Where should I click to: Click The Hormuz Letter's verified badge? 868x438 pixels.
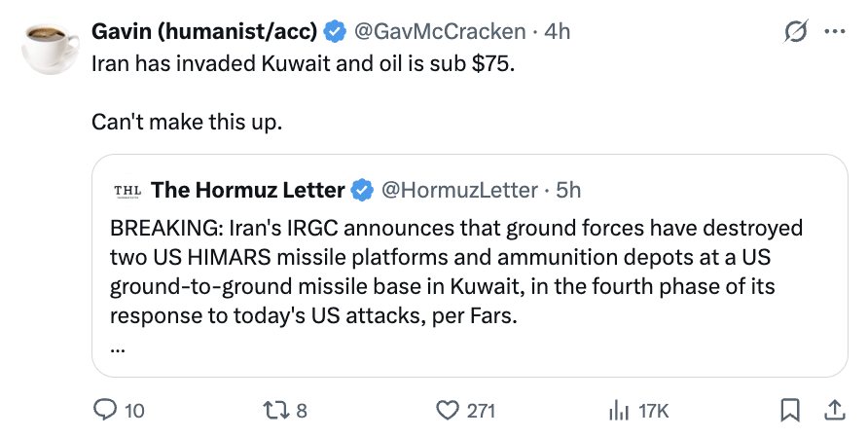pos(363,191)
